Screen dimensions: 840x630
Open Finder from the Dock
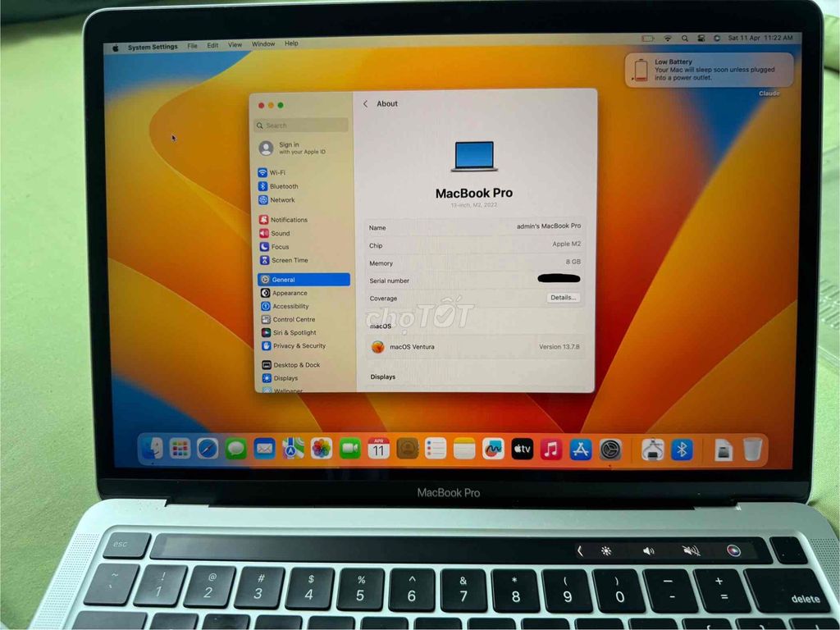click(152, 449)
